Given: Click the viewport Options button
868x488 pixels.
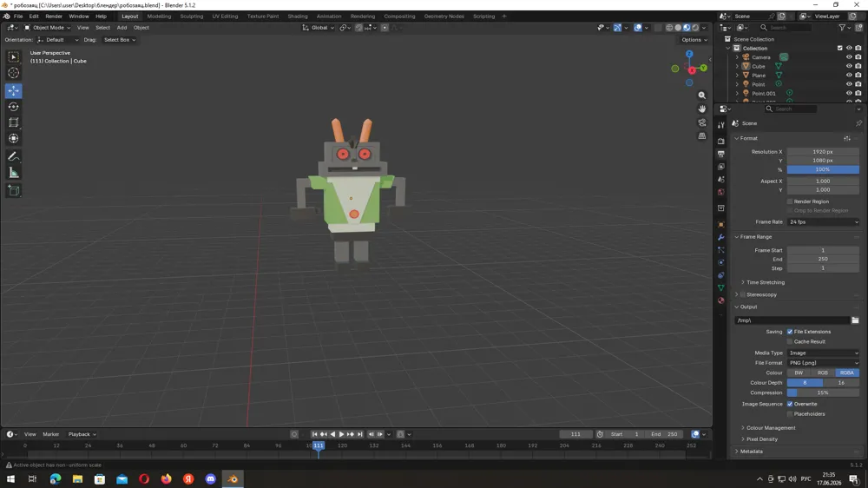Looking at the screenshot, I should pyautogui.click(x=694, y=40).
